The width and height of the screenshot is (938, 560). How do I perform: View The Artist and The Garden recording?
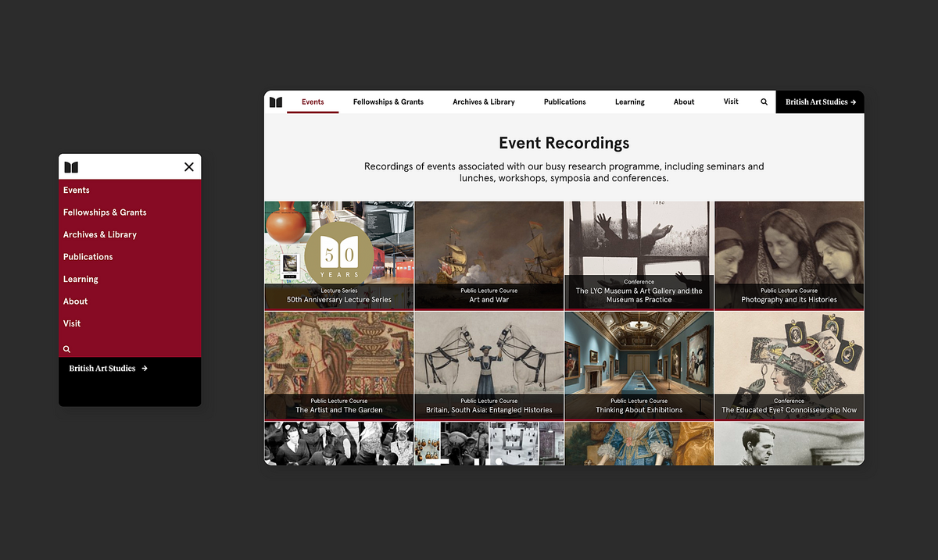click(x=338, y=366)
